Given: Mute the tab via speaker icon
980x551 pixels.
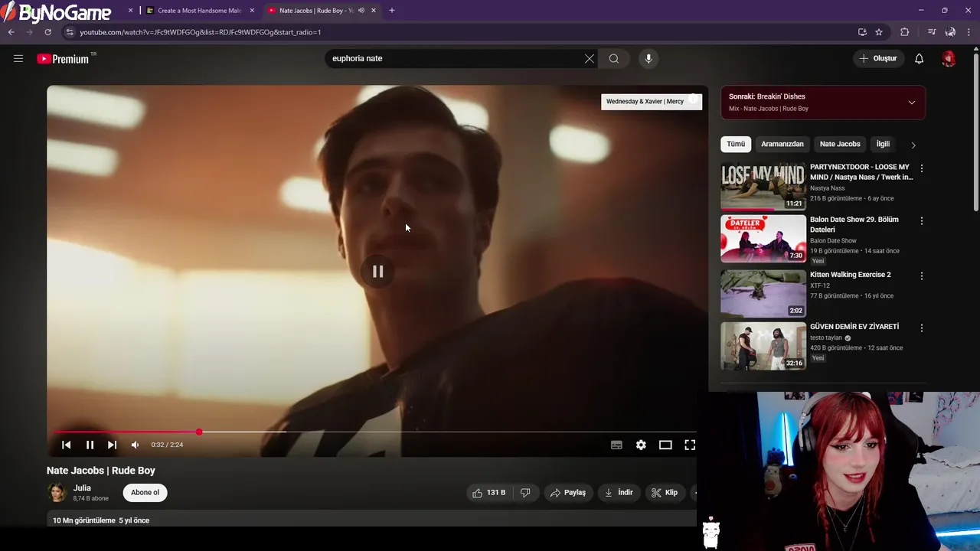Looking at the screenshot, I should [x=361, y=11].
